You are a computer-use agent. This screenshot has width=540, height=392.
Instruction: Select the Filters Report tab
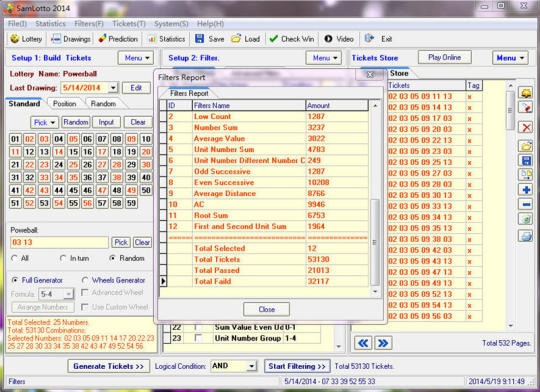(x=189, y=93)
